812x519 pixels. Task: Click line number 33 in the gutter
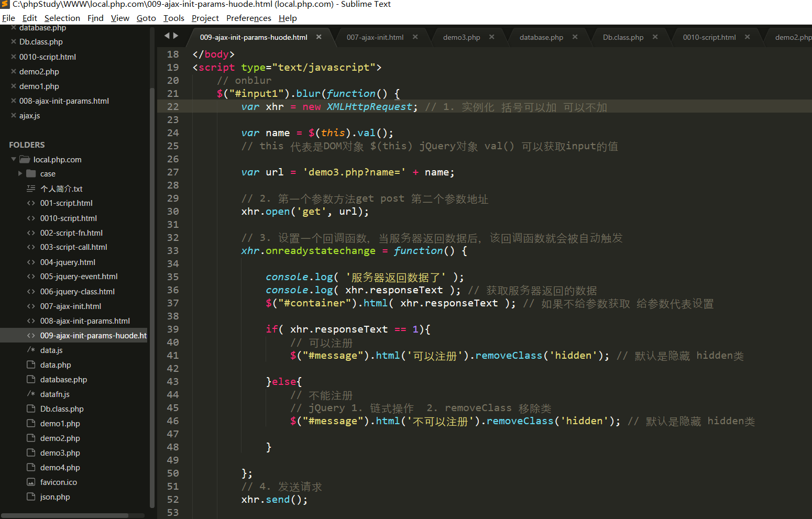tap(173, 251)
